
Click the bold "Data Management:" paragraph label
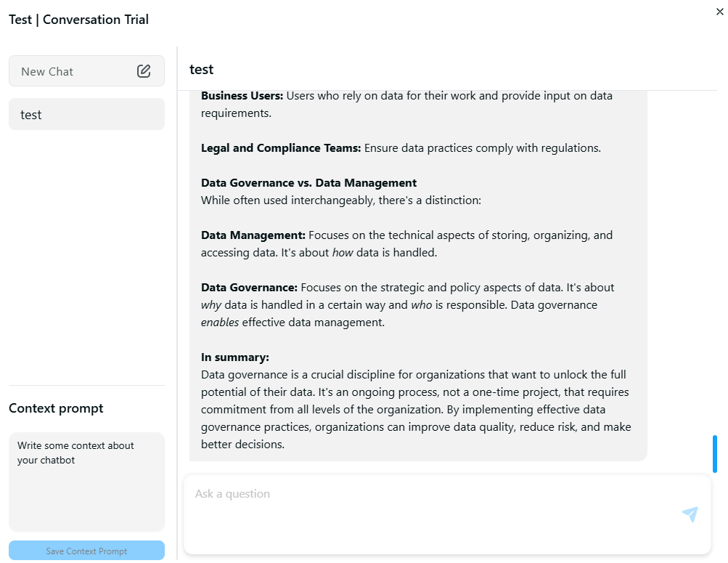253,235
